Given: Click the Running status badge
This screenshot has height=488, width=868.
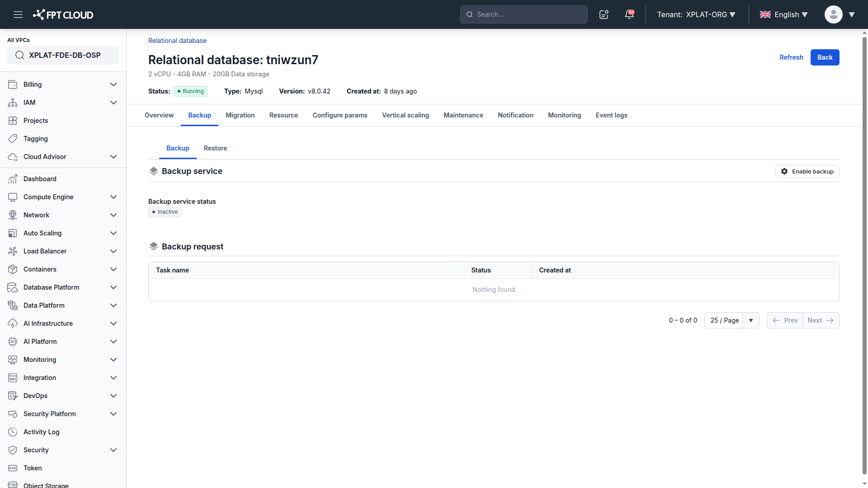Looking at the screenshot, I should [x=191, y=91].
